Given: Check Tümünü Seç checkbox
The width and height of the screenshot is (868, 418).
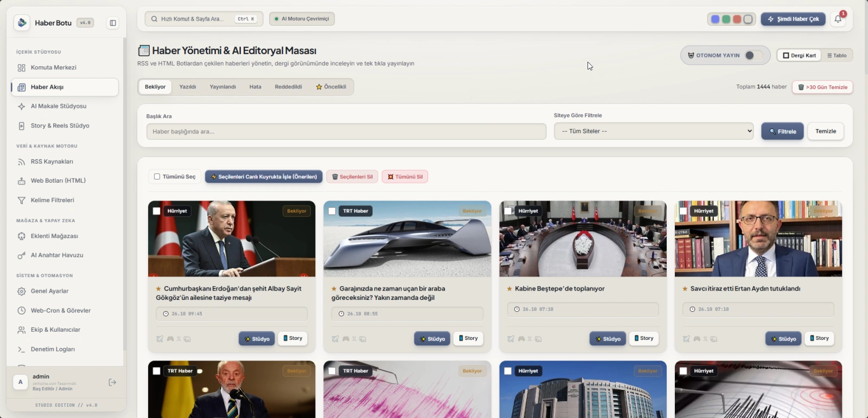Looking at the screenshot, I should (x=157, y=177).
